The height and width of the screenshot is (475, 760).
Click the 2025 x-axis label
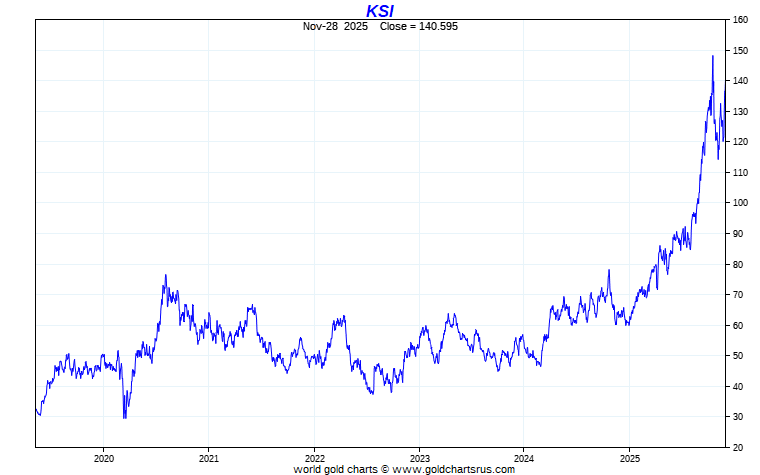click(x=629, y=459)
